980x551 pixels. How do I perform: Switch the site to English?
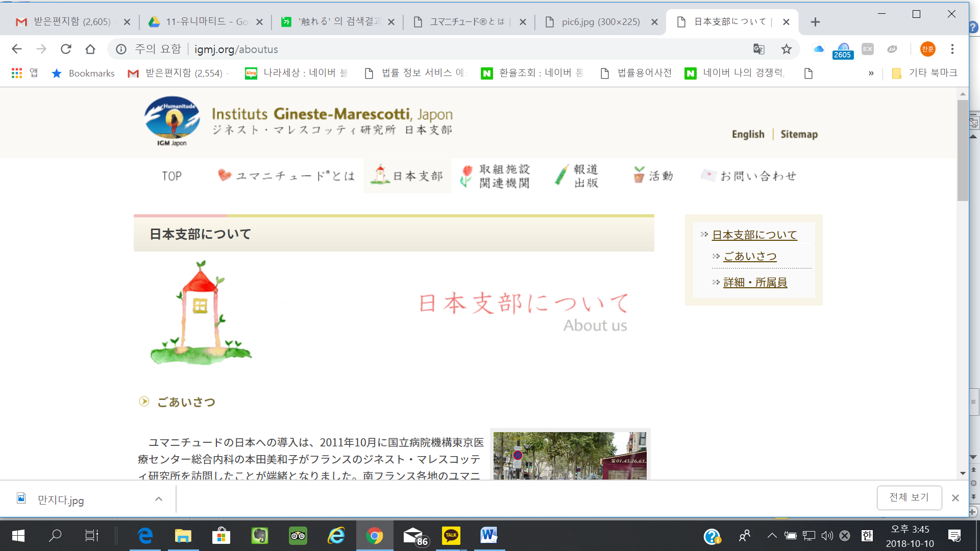tap(748, 134)
